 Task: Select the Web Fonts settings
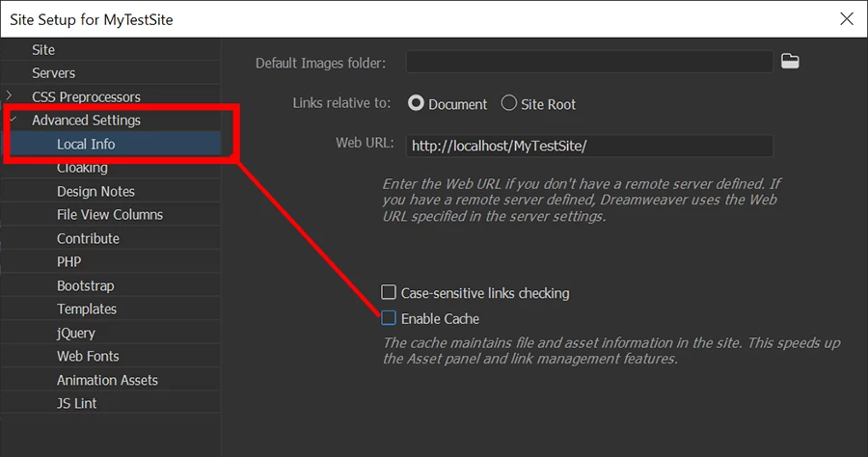[88, 356]
